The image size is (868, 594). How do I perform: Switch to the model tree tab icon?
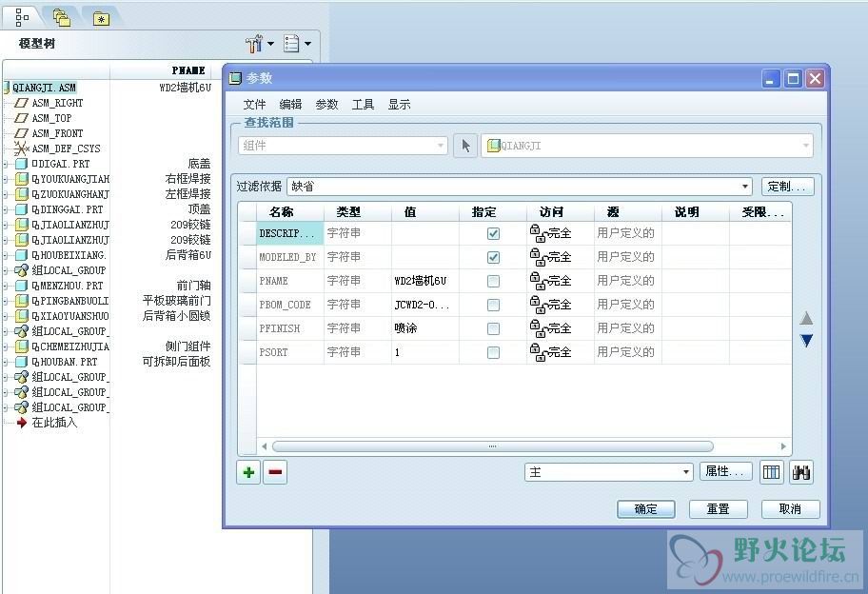click(22, 18)
